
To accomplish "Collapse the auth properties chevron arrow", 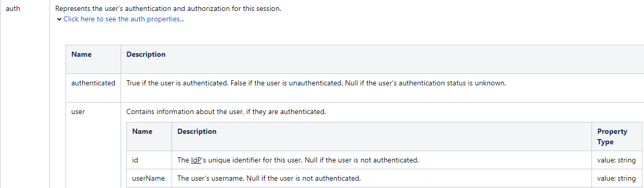I will coord(59,19).
